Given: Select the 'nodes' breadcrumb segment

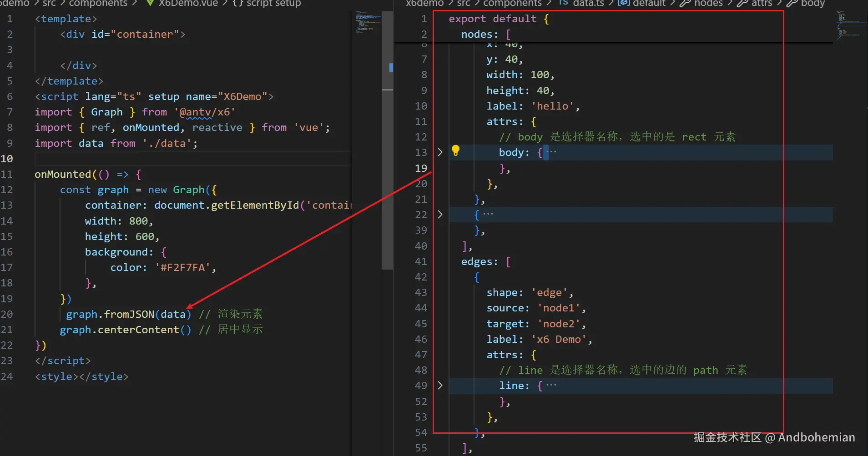Looking at the screenshot, I should click(709, 3).
